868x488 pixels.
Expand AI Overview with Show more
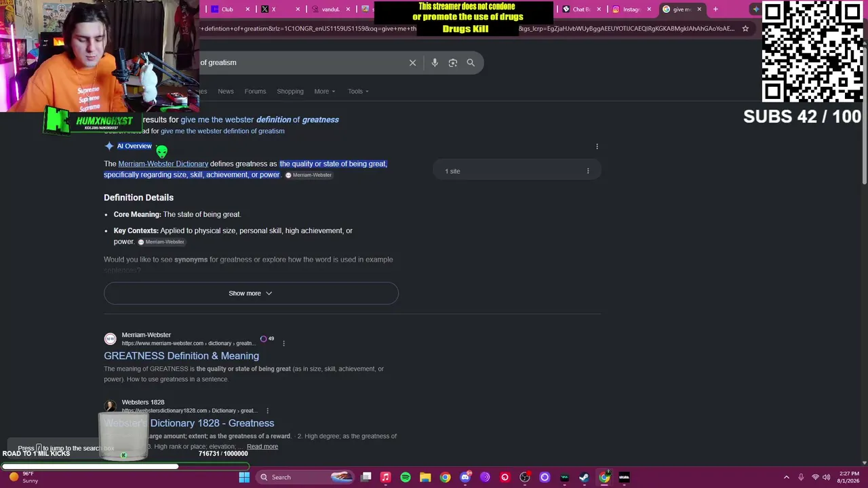coord(251,293)
